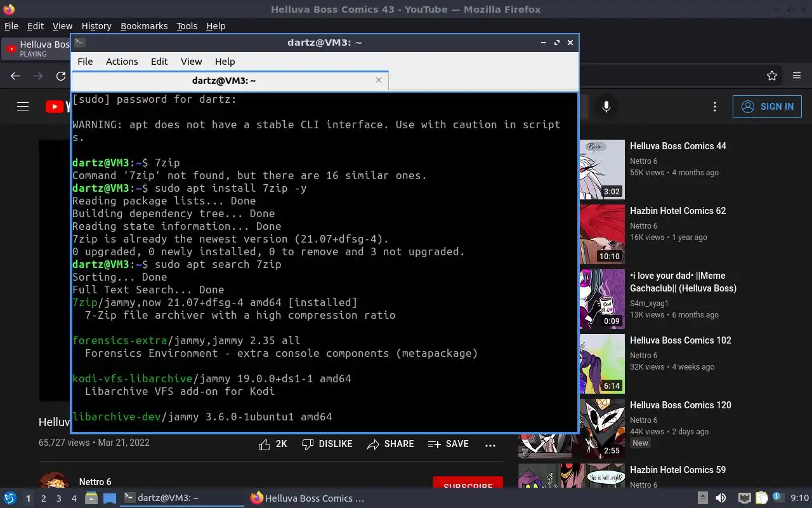Open Helluva Boss Comics 102 title

tap(681, 340)
